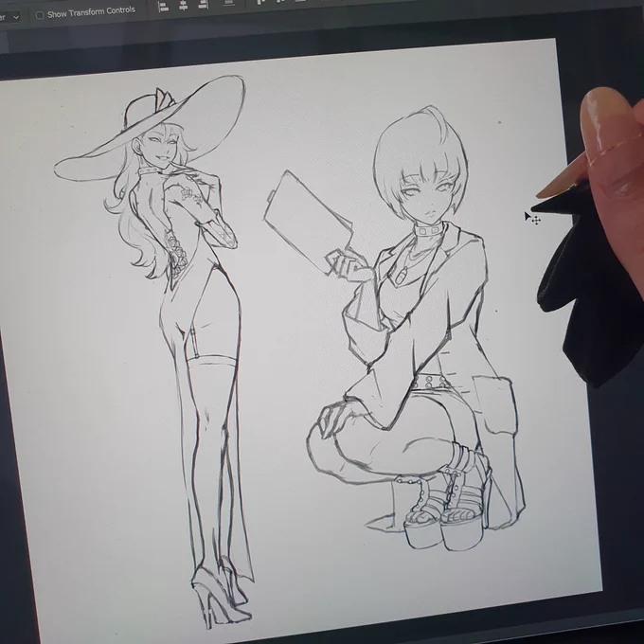
Task: Click the Align horizontal centers icon
Action: (x=183, y=6)
